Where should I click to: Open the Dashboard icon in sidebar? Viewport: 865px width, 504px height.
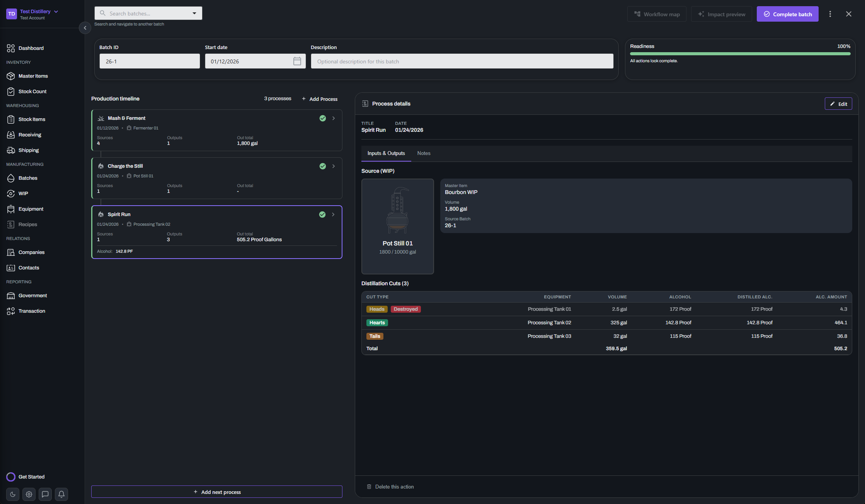11,48
